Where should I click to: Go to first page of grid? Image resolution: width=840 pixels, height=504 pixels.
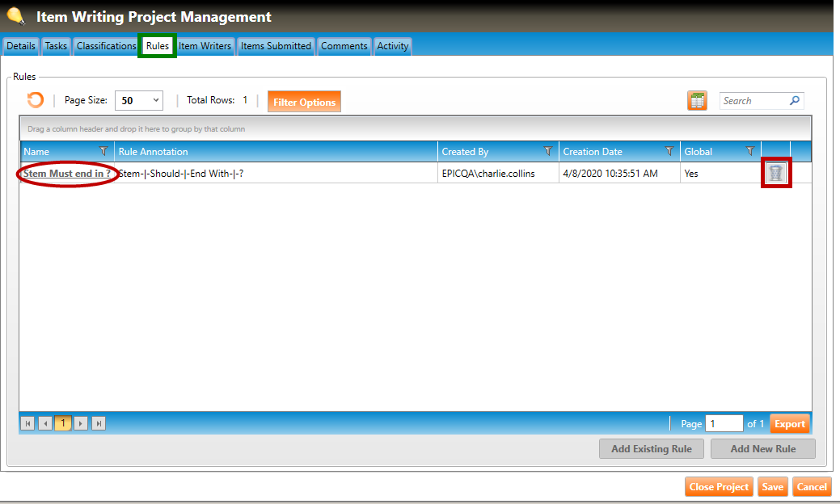pos(28,423)
